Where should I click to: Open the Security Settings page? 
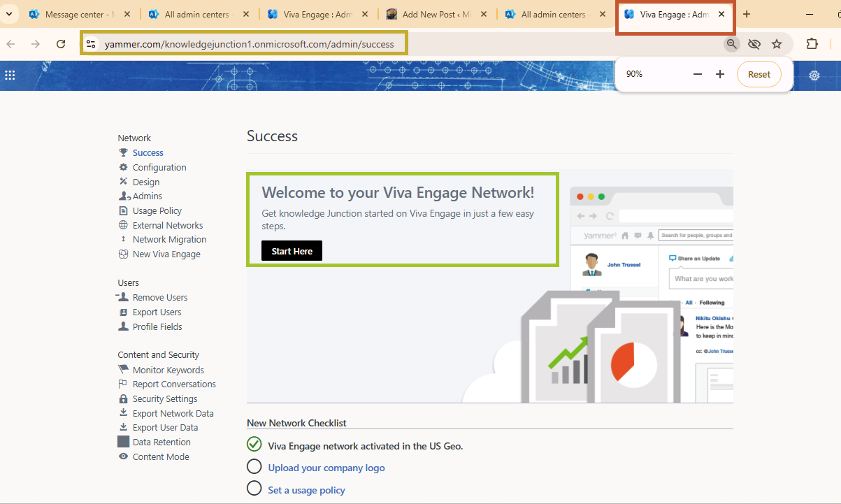coord(165,398)
